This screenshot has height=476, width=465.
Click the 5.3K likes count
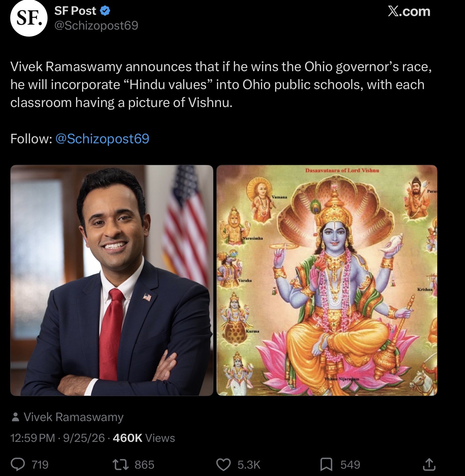coord(249,465)
